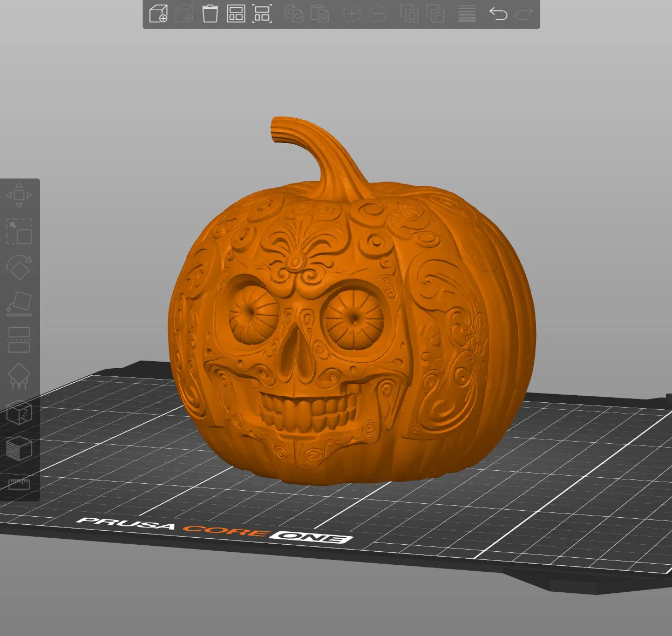The image size is (672, 636).
Task: Add an instance with the plus circle
Action: tap(351, 13)
